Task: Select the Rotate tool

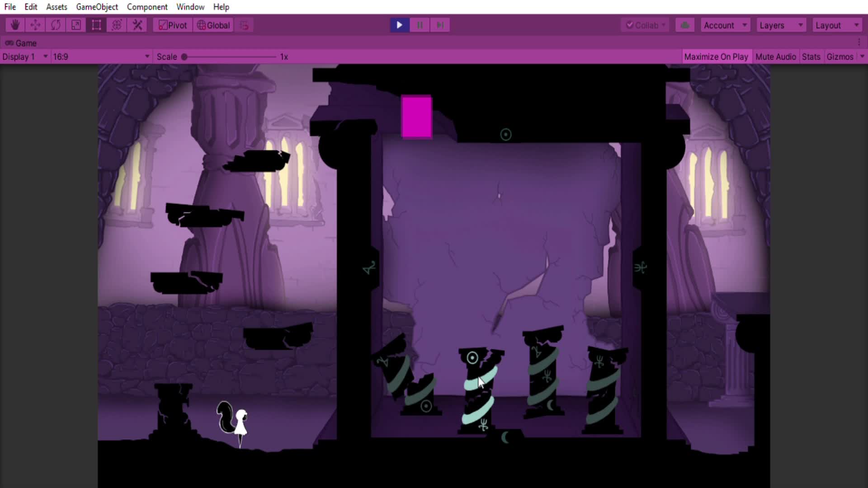Action: [56, 25]
